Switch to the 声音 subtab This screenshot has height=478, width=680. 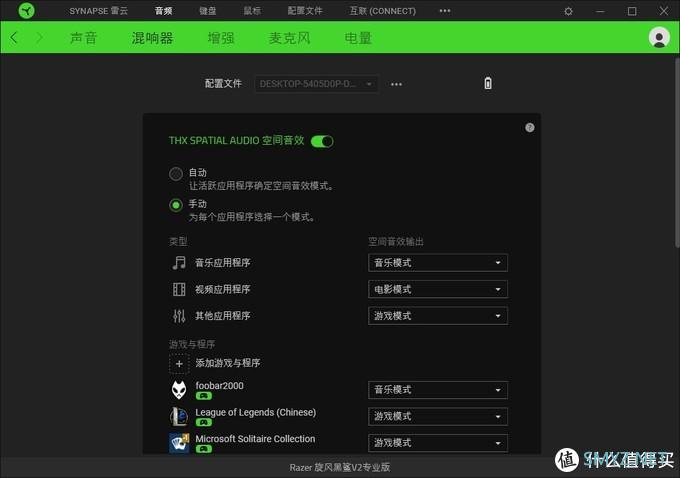click(83, 38)
